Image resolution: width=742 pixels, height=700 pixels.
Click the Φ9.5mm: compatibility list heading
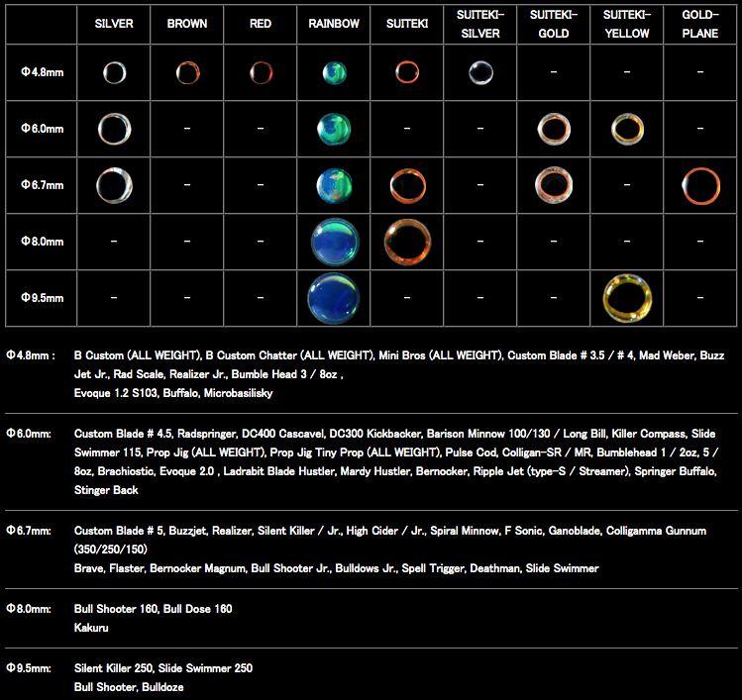coord(29,668)
